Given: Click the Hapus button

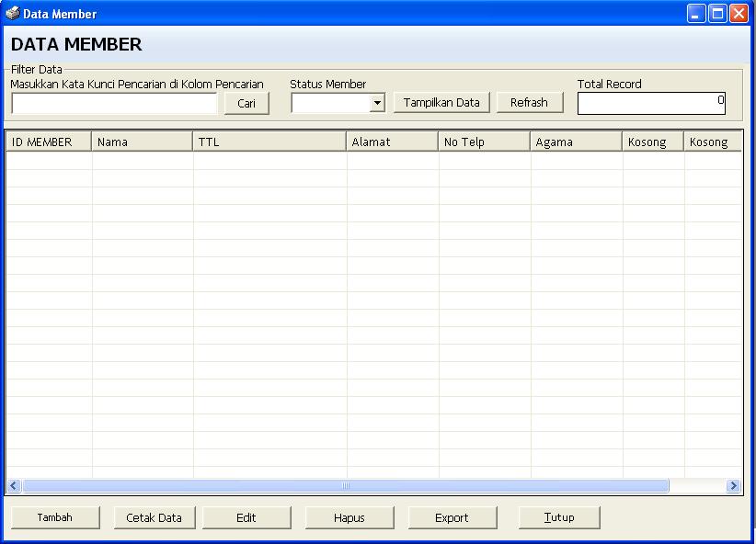Looking at the screenshot, I should (x=349, y=517).
